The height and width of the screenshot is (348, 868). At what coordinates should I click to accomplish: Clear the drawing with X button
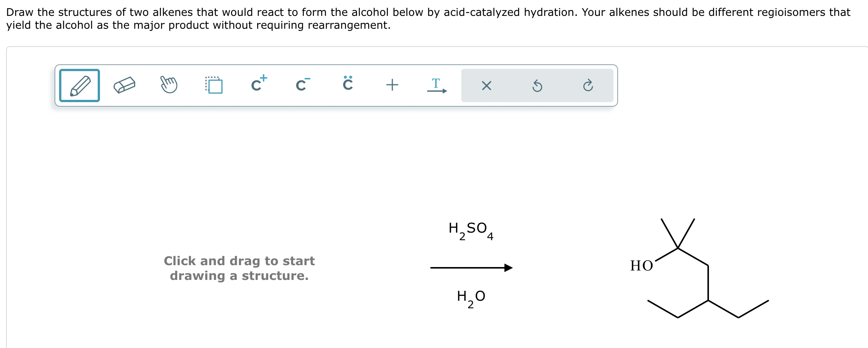point(486,86)
